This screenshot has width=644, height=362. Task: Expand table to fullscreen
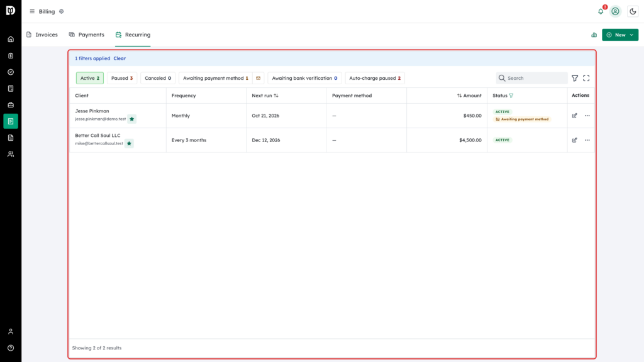point(586,78)
